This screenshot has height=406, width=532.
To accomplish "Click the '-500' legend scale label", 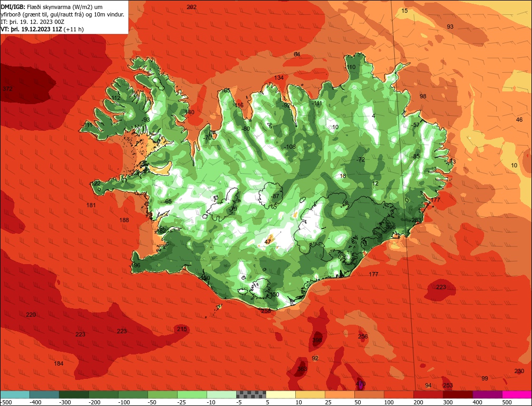I will [6, 402].
